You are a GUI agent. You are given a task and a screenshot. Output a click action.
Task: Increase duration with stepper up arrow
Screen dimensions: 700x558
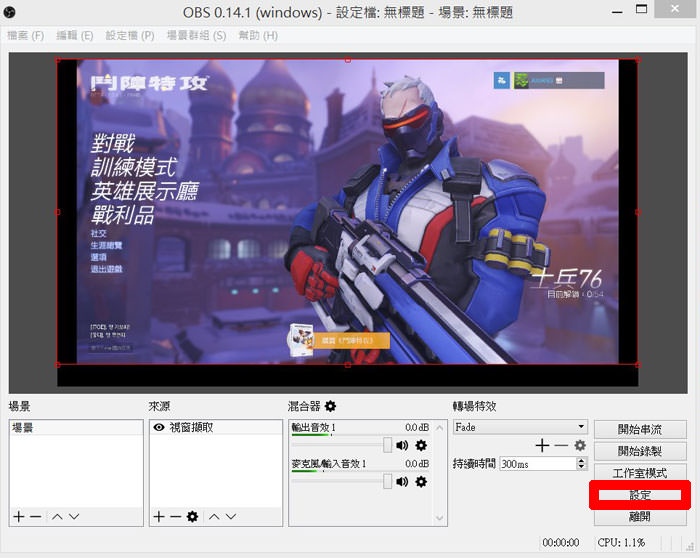coord(581,460)
